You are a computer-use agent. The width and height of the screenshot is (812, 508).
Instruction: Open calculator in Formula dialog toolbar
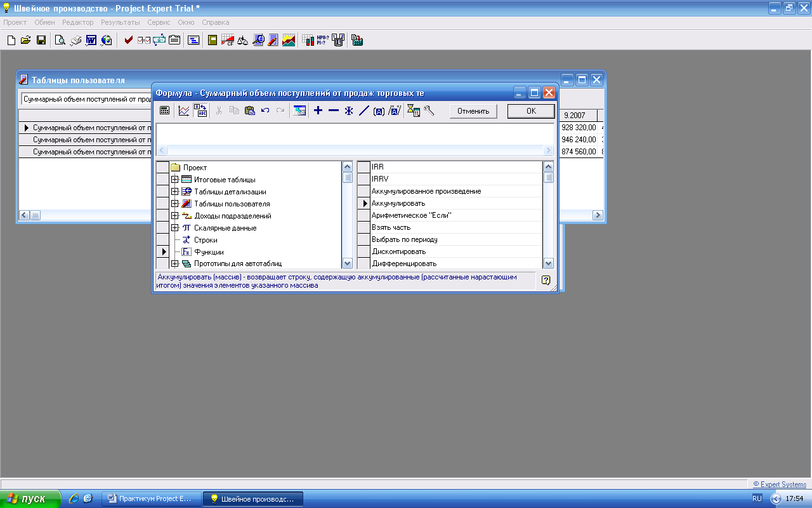165,110
